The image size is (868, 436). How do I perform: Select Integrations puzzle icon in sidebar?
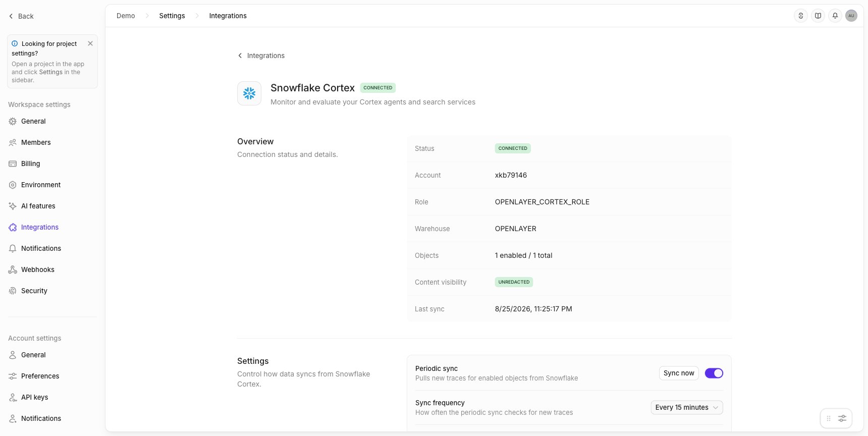click(13, 227)
